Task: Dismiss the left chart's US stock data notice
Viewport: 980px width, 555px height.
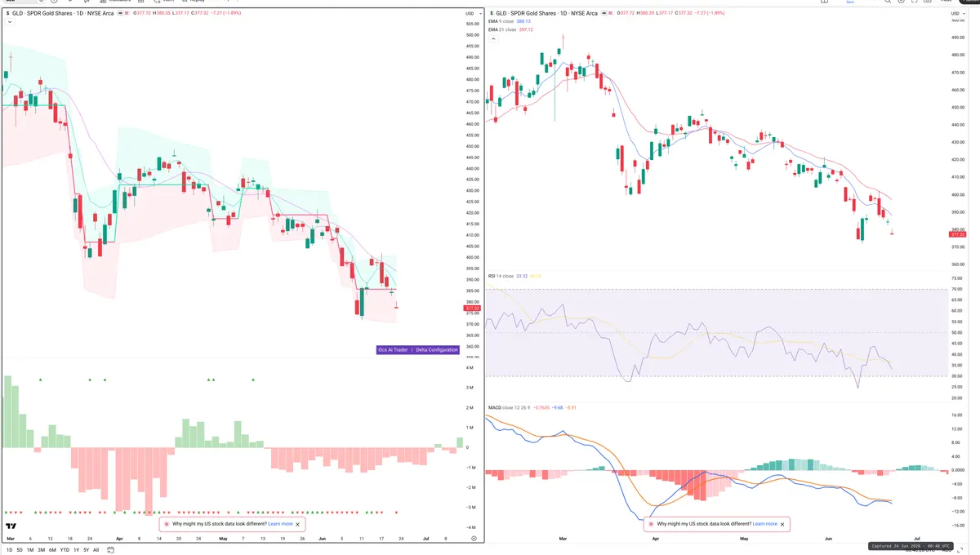Action: point(298,524)
